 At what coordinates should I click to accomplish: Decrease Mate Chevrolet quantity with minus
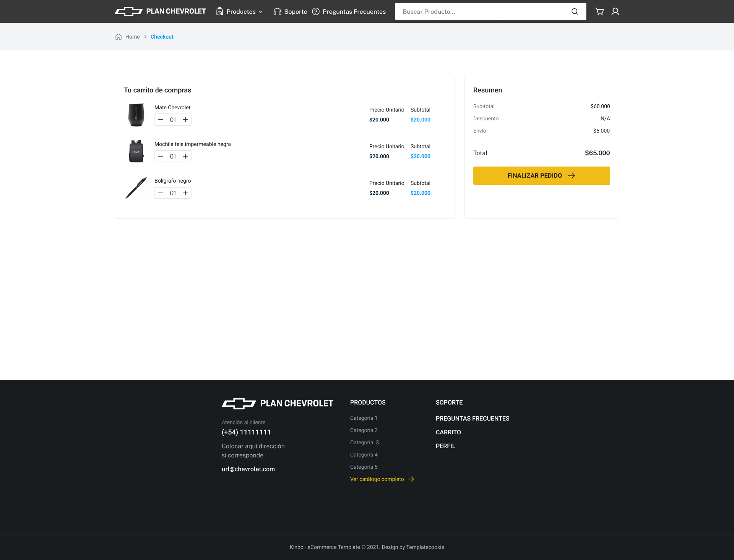click(x=161, y=120)
